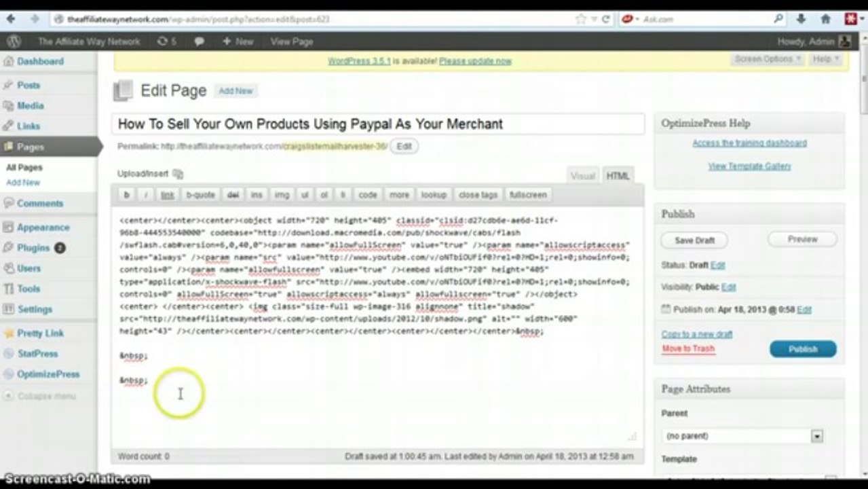Switch to the HTML editor tab

[x=618, y=176]
